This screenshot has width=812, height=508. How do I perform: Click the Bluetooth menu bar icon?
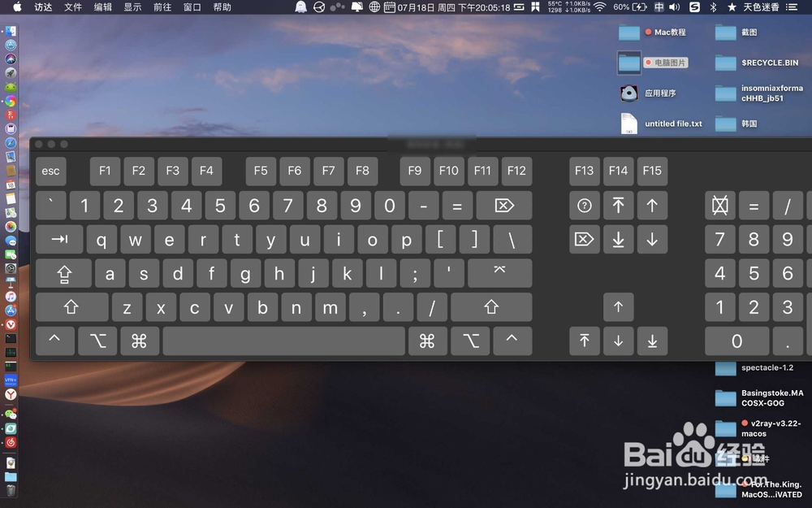click(713, 7)
